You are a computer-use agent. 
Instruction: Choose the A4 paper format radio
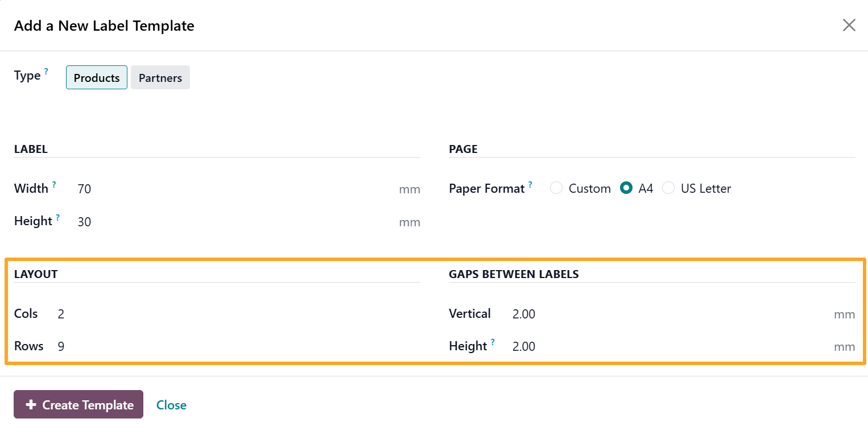point(626,188)
